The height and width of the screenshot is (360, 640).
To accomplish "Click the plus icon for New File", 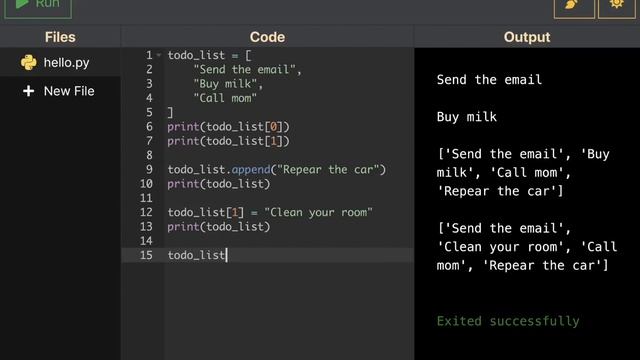I will pyautogui.click(x=29, y=91).
